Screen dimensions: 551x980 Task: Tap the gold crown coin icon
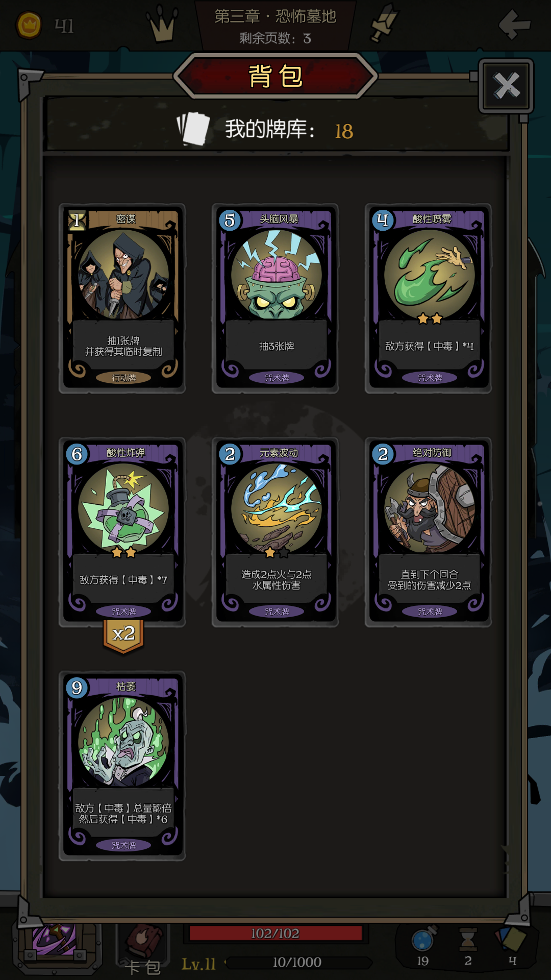point(29,25)
